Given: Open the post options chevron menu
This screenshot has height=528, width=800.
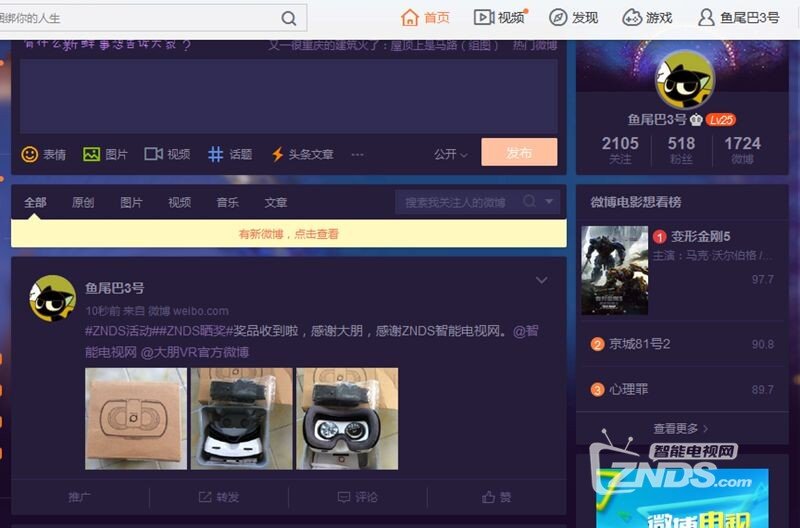Looking at the screenshot, I should [541, 280].
